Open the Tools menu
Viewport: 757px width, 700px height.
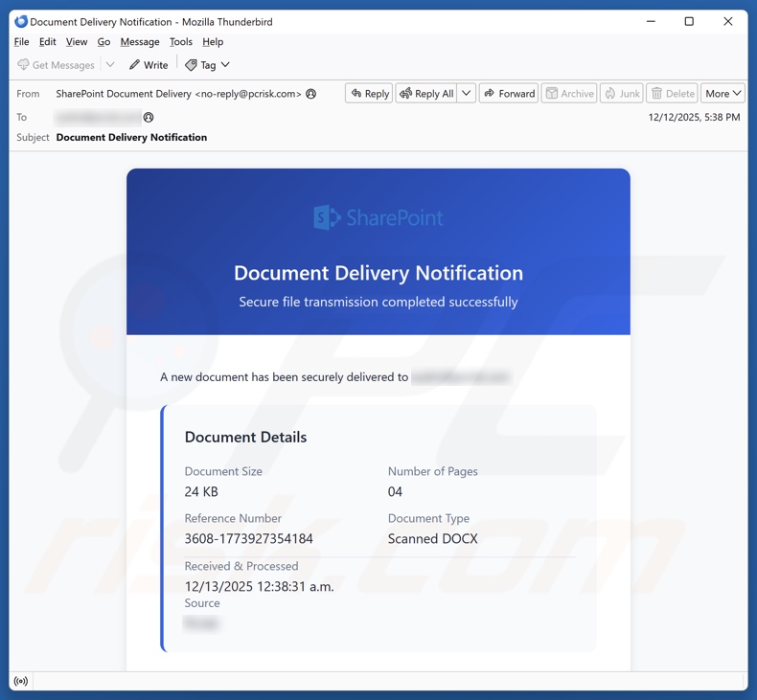[x=180, y=42]
